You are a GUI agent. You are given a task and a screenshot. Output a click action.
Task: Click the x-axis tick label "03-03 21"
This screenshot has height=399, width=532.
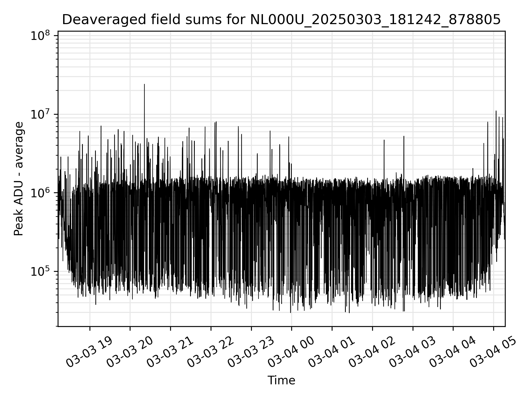170,352
